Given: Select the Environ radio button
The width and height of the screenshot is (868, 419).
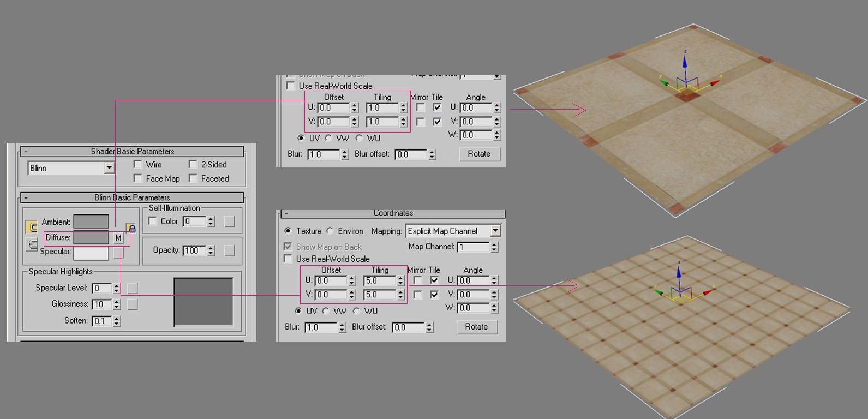Looking at the screenshot, I should [x=330, y=231].
